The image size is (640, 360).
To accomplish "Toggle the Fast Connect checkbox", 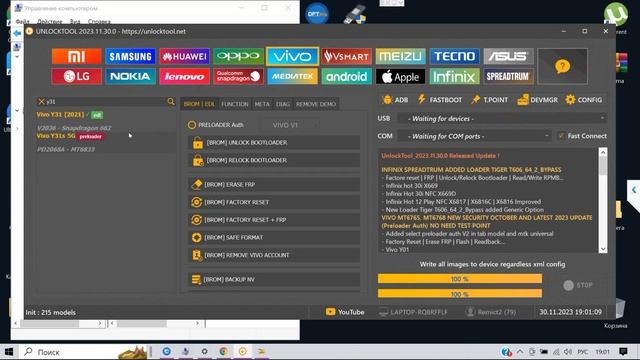I will click(x=562, y=136).
